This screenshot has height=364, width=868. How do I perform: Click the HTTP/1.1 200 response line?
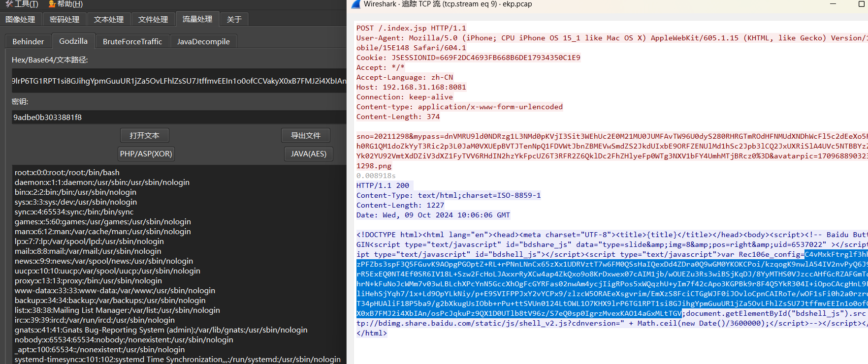(x=383, y=185)
